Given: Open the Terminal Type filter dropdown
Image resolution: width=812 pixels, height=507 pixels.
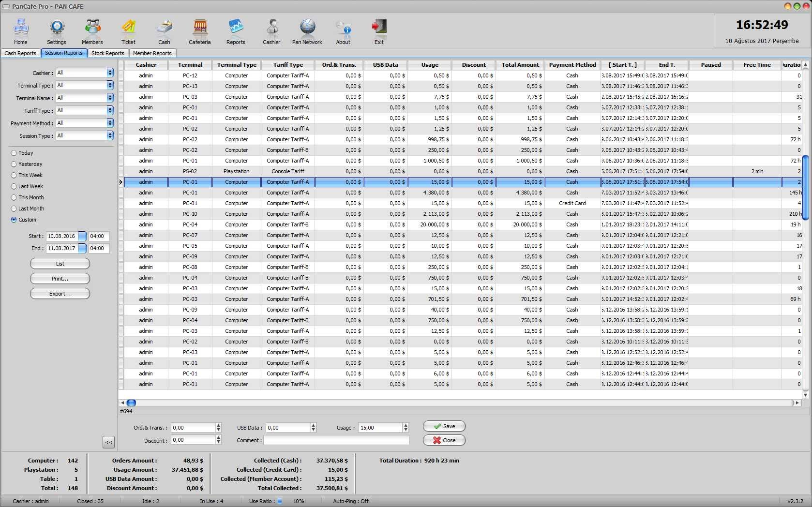Looking at the screenshot, I should [110, 85].
